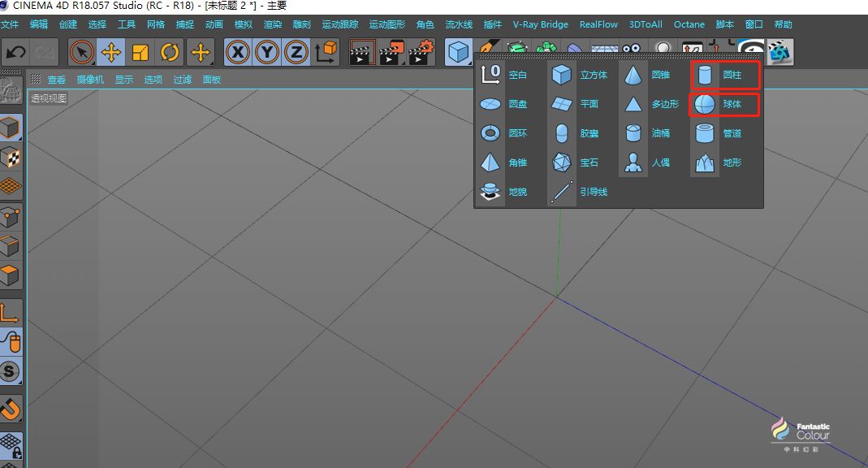Create a Capsule (胶囊) primitive
The image size is (868, 468).
(x=576, y=133)
